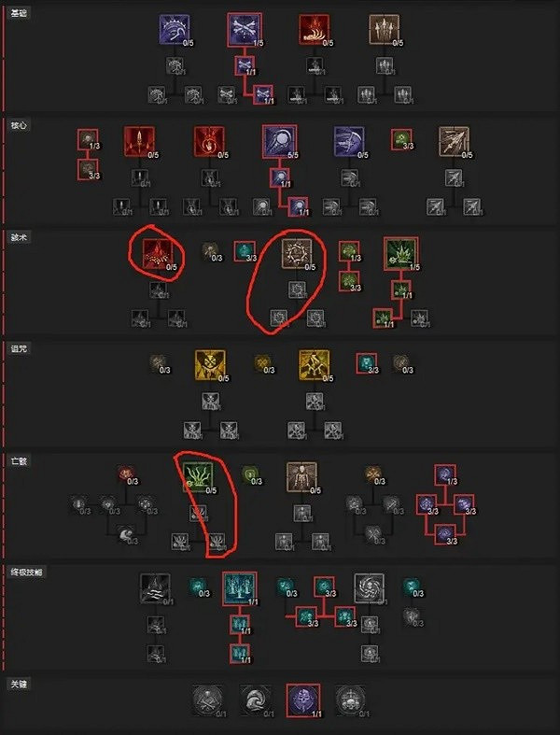The width and height of the screenshot is (560, 735).
Task: Select the teal 3/3 passive in 诅咒 row
Action: click(x=367, y=363)
